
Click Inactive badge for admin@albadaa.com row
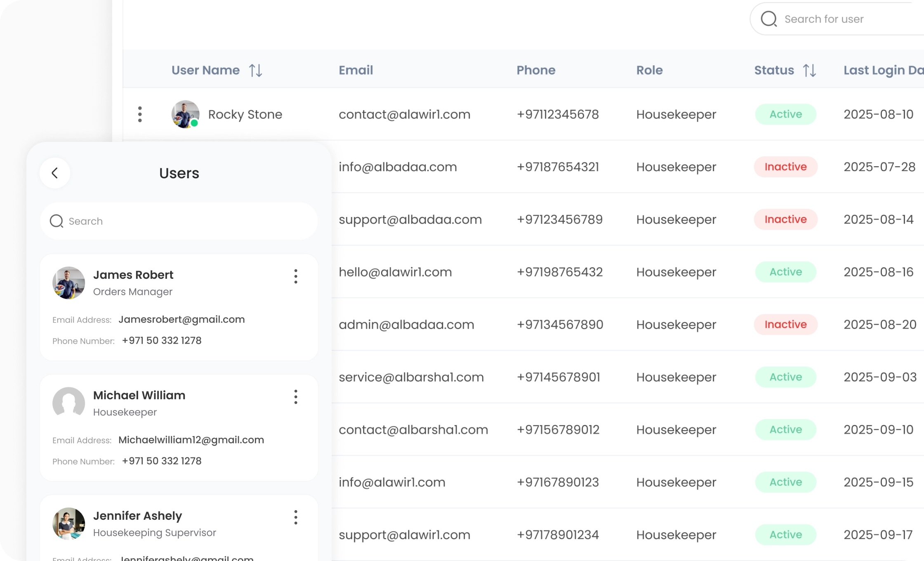tap(785, 325)
